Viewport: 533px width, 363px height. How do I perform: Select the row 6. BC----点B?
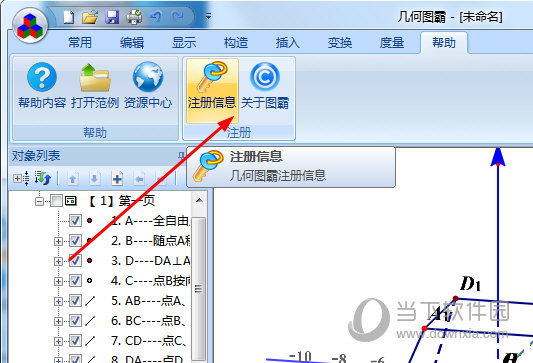click(148, 321)
